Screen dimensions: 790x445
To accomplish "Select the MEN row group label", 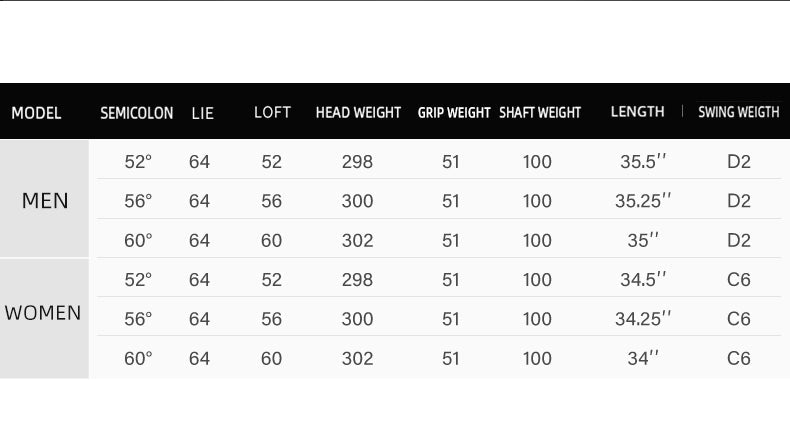I will click(45, 201).
